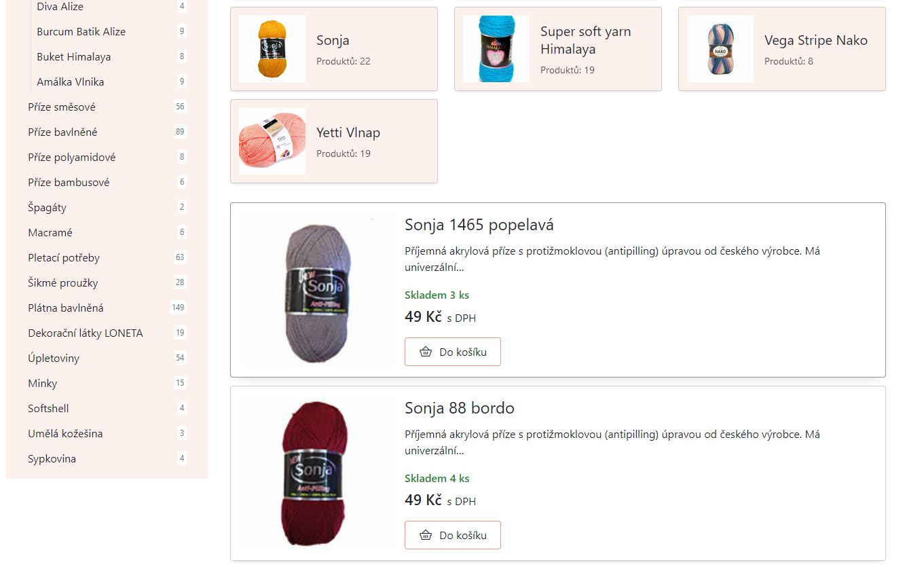924x569 pixels.
Task: Click basket icon on Sonja 1465 popelavá button
Action: [x=426, y=352]
